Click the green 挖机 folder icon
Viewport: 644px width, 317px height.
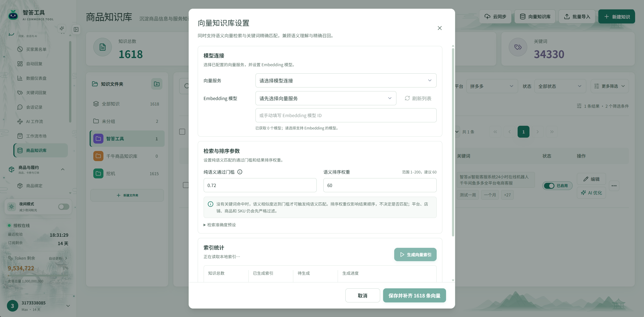coord(98,173)
